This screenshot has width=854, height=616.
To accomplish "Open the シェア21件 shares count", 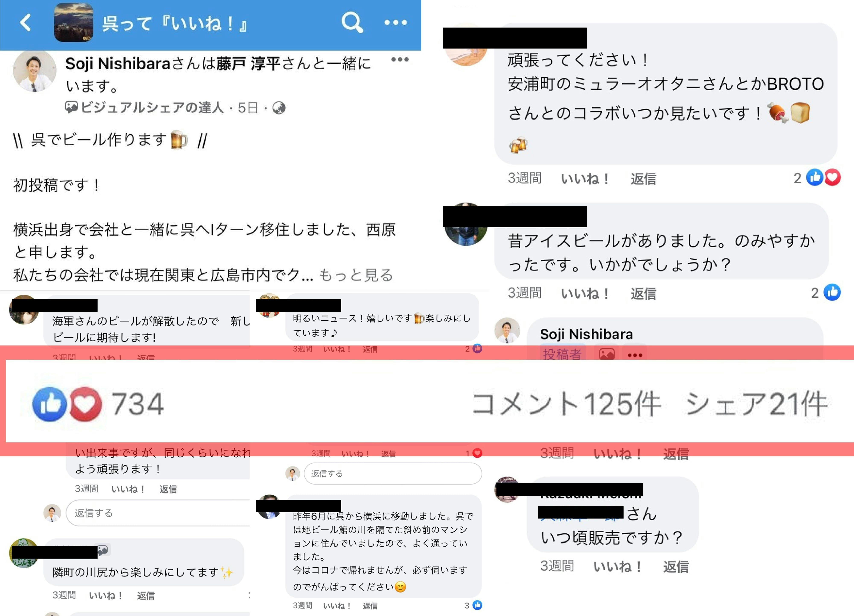I will click(756, 404).
